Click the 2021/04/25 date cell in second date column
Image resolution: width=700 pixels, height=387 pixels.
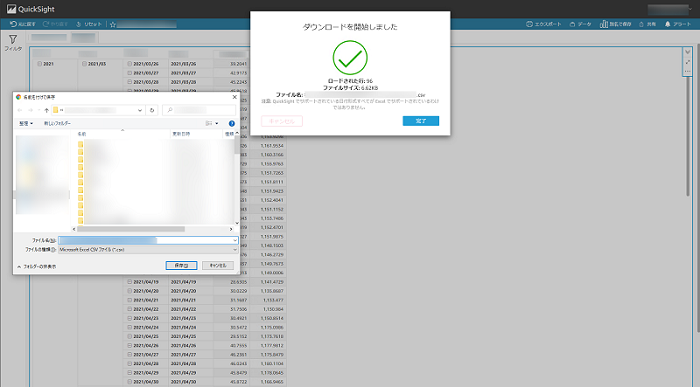183,337
